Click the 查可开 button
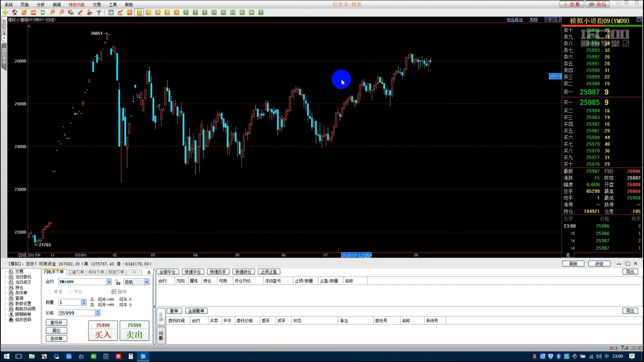The image size is (644, 362). click(56, 322)
